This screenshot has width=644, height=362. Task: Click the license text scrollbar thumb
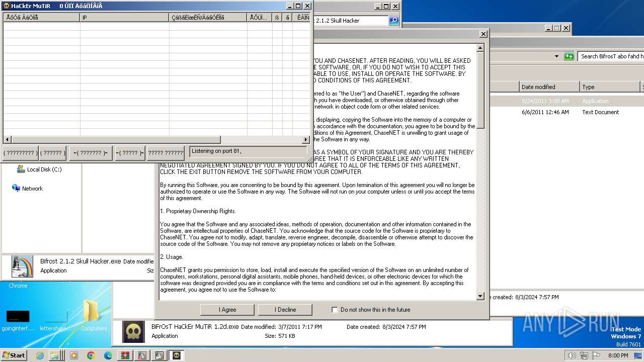[x=480, y=89]
